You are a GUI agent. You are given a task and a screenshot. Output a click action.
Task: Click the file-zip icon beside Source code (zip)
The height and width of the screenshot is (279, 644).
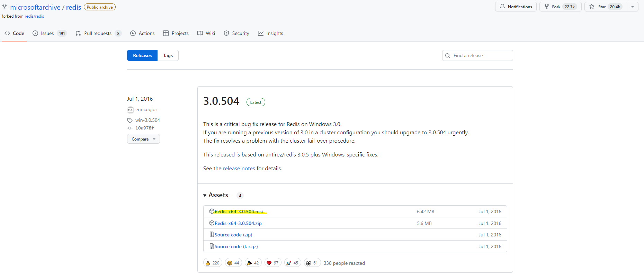212,234
